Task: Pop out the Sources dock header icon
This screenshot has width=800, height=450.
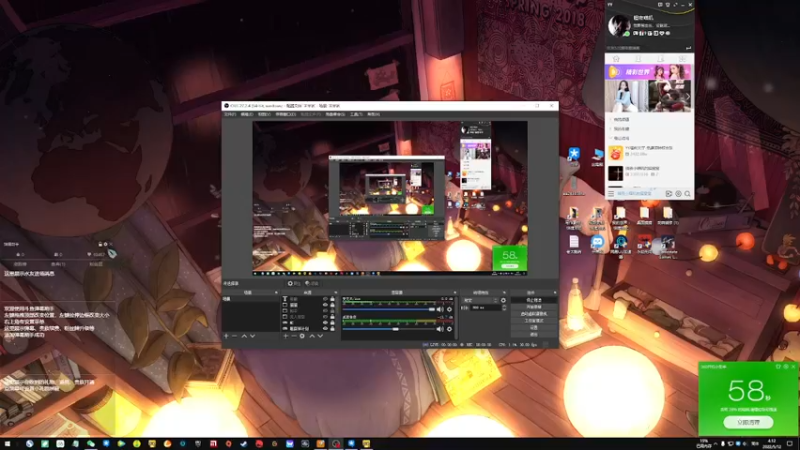Action: (x=336, y=292)
